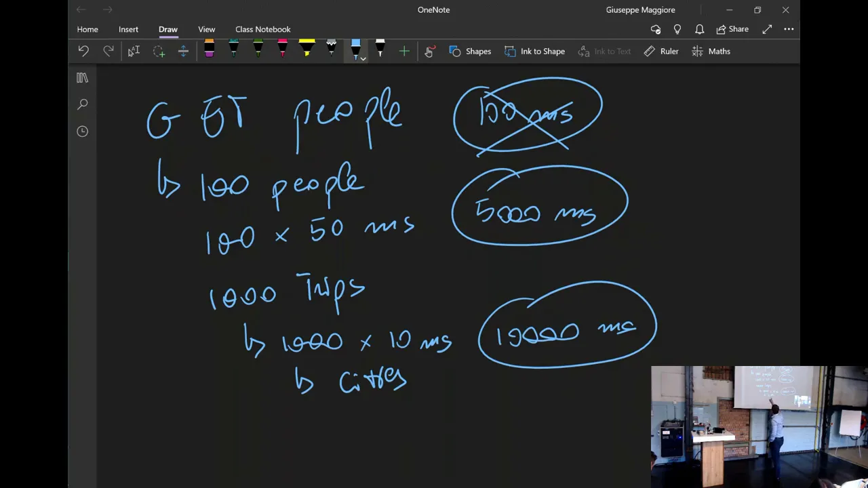This screenshot has height=488, width=868.
Task: Switch to the Insert tab
Action: click(x=128, y=29)
